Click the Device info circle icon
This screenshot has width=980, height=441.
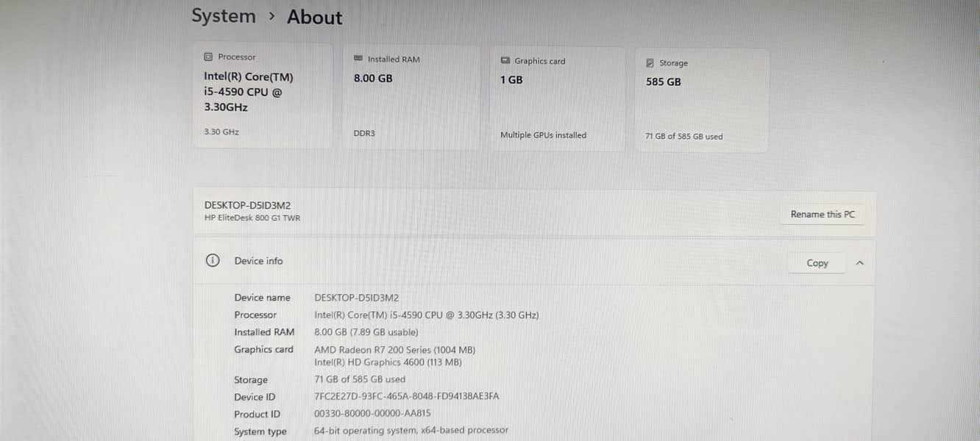click(213, 260)
